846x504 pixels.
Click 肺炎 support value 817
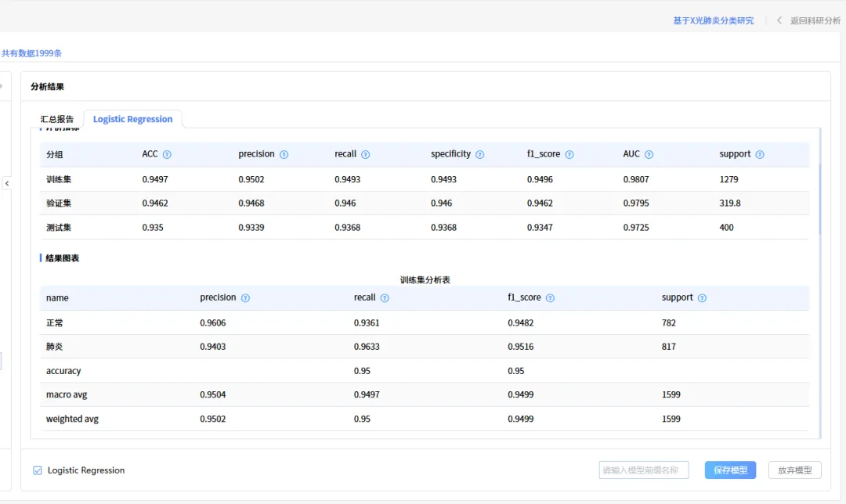pos(668,347)
